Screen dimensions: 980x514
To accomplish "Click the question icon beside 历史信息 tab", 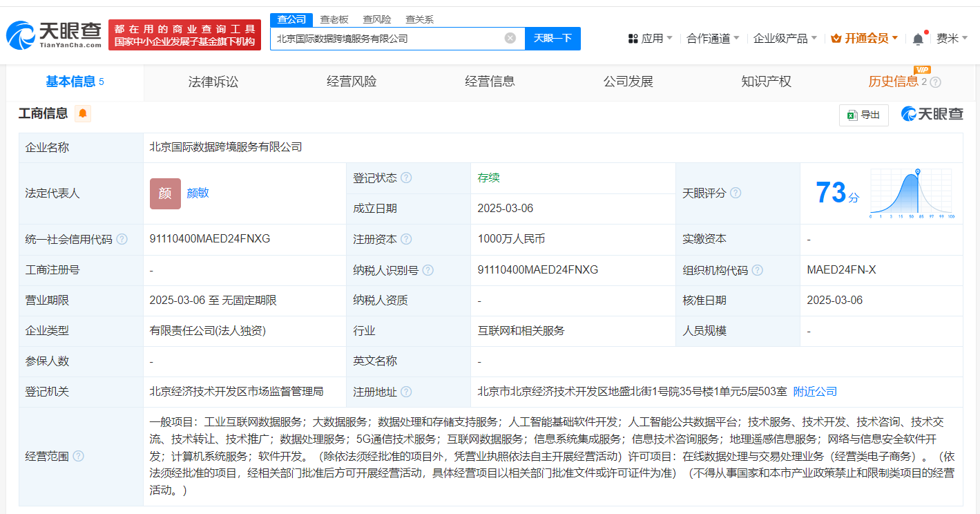I will (x=935, y=82).
